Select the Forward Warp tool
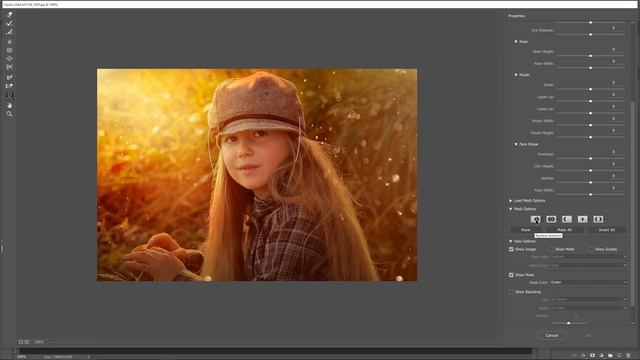 [x=9, y=15]
